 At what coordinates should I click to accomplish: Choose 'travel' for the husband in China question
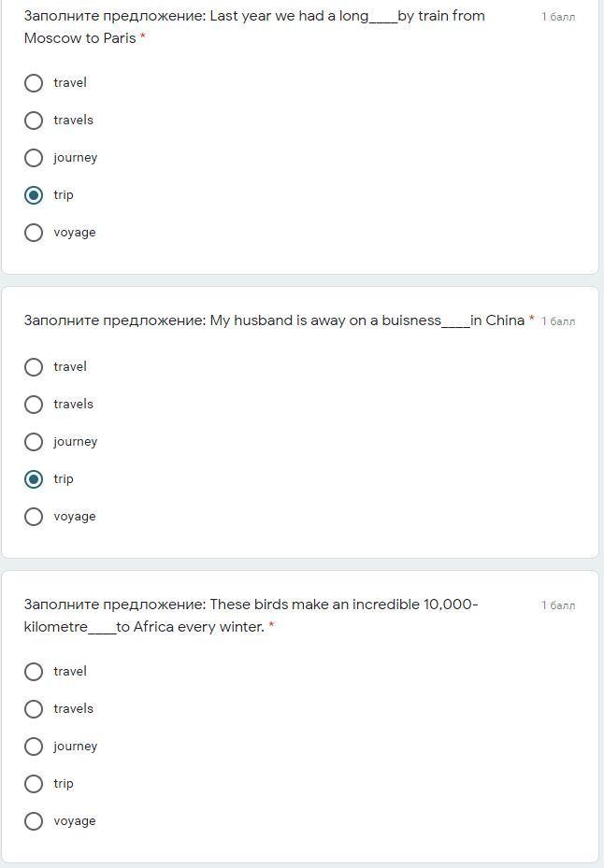pyautogui.click(x=34, y=367)
